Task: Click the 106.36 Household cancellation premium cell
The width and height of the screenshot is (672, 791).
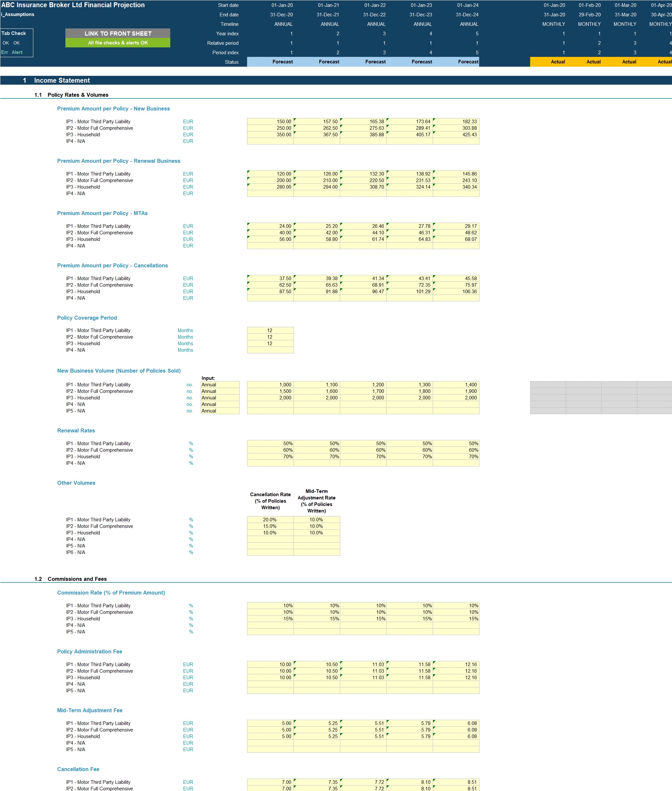Action: [456, 292]
